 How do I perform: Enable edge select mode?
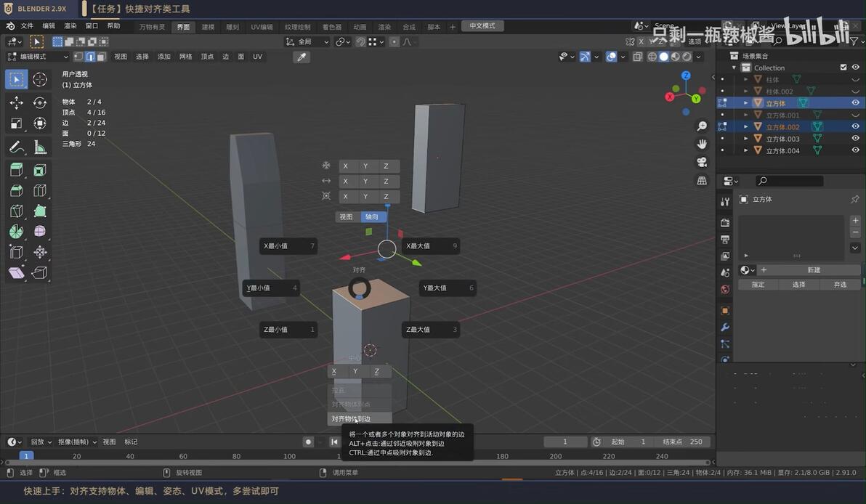(90, 57)
